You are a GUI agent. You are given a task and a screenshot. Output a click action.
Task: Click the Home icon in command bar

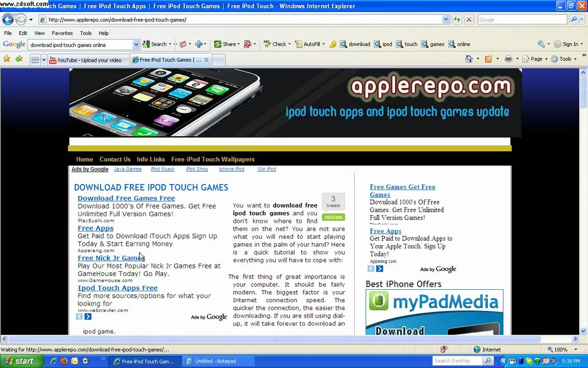pos(469,59)
